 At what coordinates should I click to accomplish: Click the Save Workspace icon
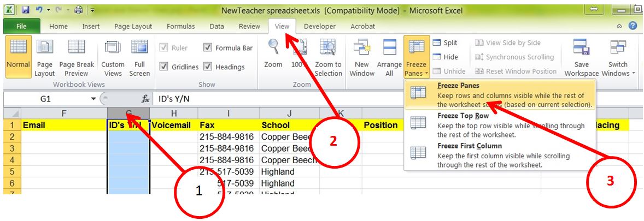point(581,49)
